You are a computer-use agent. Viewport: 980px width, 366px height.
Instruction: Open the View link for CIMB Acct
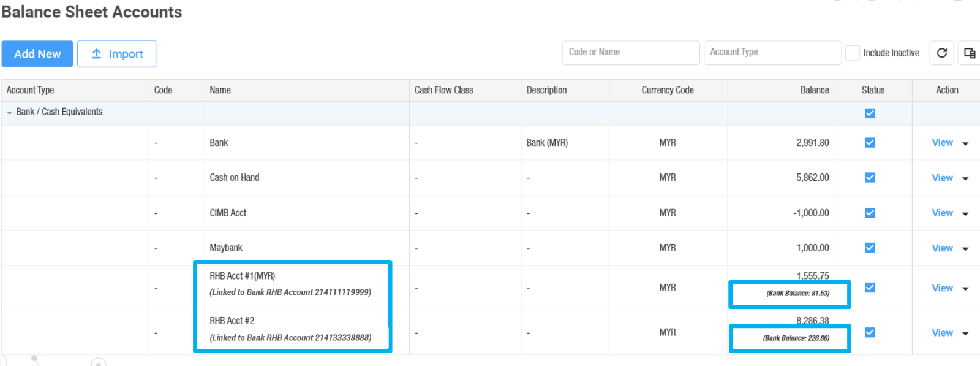[x=942, y=213]
